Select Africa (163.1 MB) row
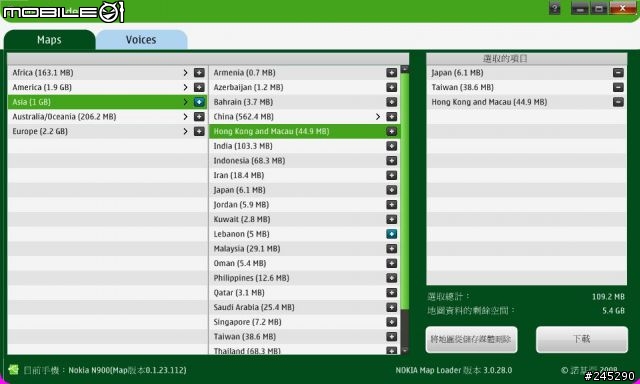This screenshot has height=384, width=640. [107, 73]
